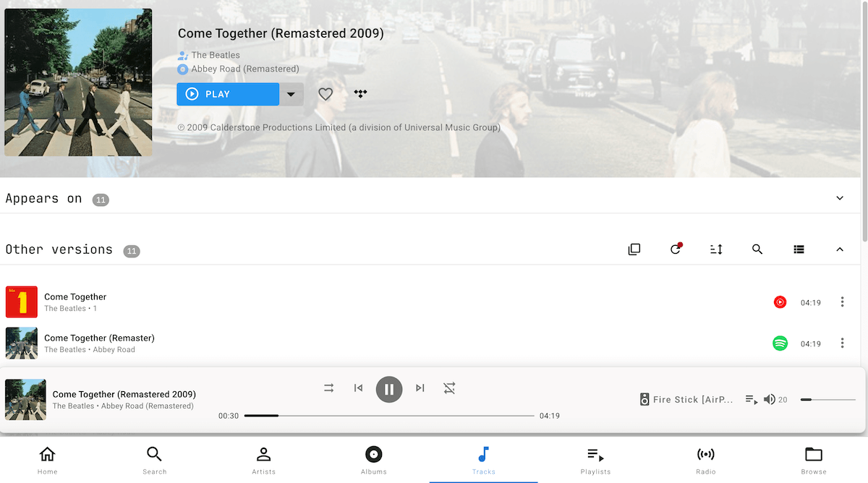This screenshot has height=483, width=868.
Task: Mute the speaker volume icon
Action: 769,400
